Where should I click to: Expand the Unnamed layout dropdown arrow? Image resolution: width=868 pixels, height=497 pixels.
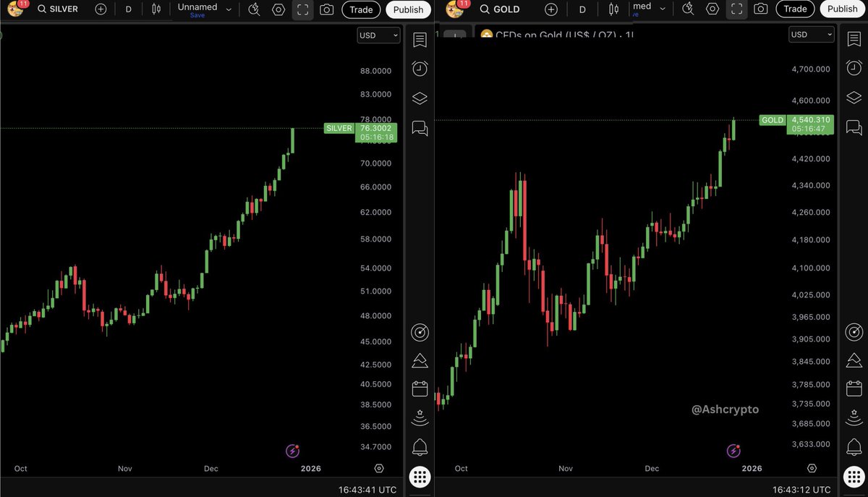(x=229, y=9)
